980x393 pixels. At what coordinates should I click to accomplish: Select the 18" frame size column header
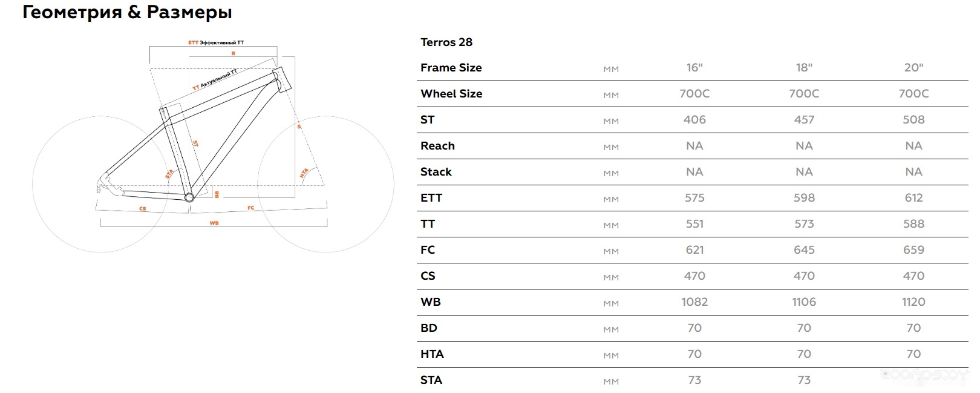click(804, 68)
